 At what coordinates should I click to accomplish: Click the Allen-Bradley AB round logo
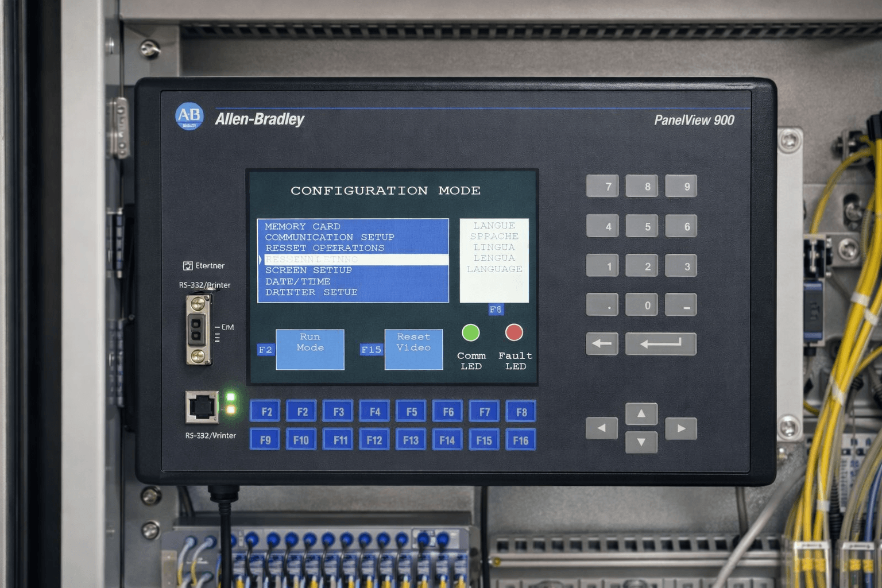(189, 117)
